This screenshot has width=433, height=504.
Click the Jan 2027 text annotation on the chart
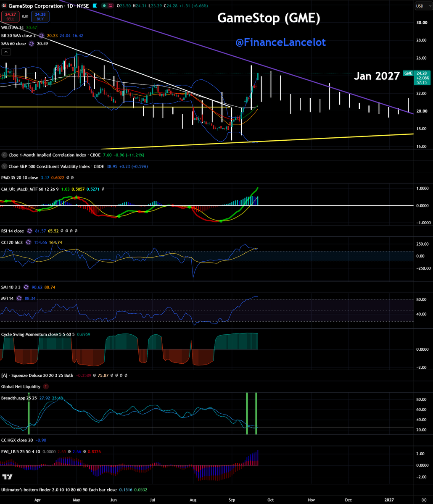click(x=376, y=76)
